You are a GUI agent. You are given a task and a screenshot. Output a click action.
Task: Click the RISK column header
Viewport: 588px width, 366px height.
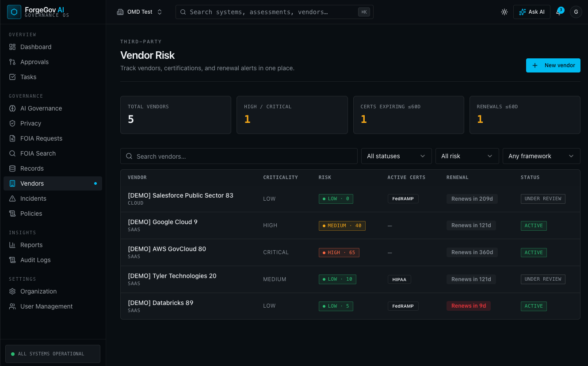(325, 177)
